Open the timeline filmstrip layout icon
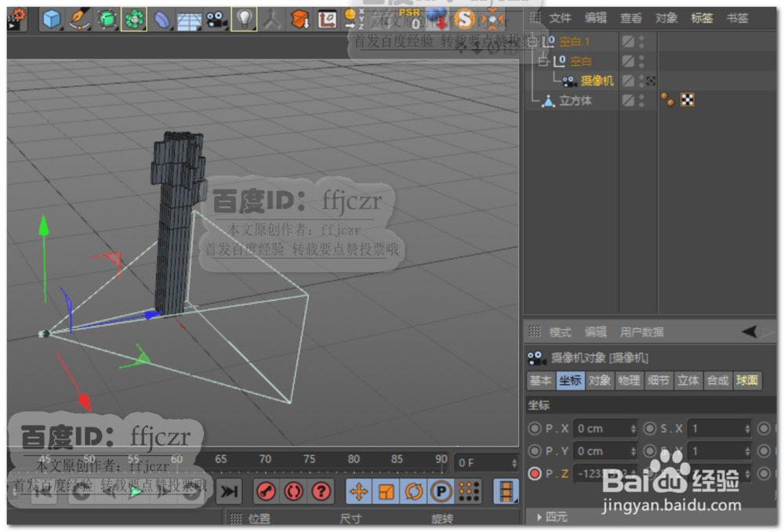 pyautogui.click(x=506, y=492)
